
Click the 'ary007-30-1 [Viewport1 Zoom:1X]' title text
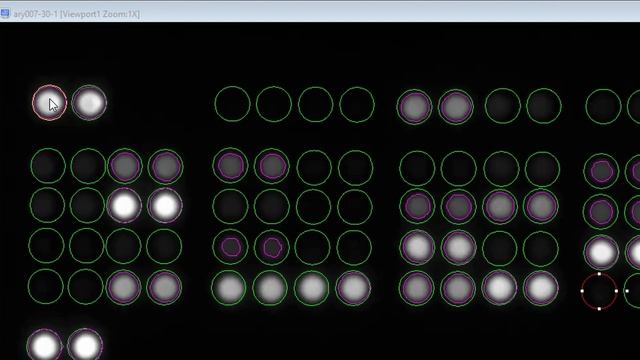click(76, 14)
